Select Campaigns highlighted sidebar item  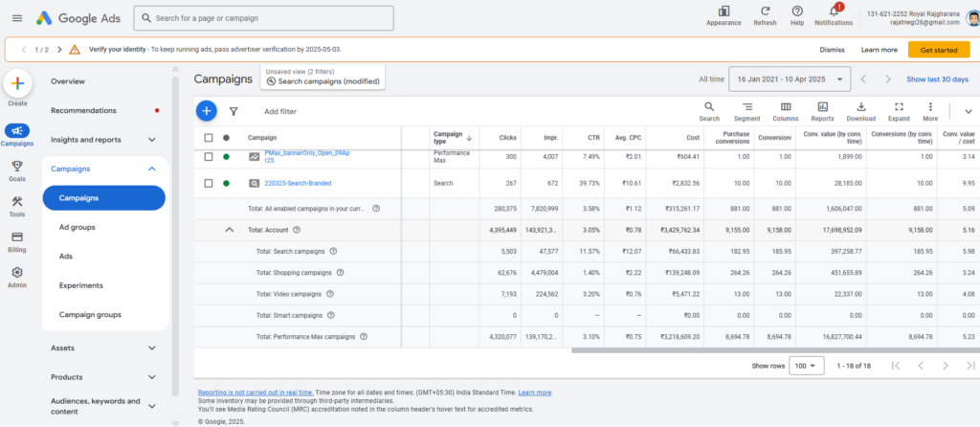[103, 197]
